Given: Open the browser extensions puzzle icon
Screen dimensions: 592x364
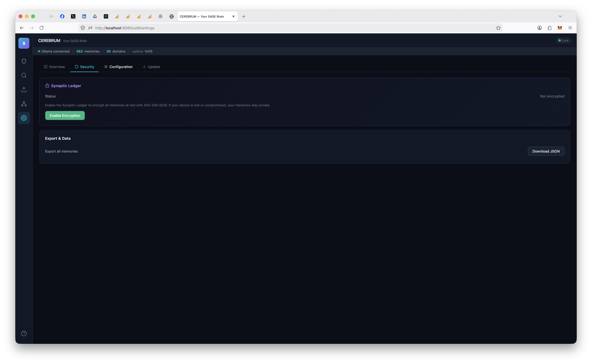Looking at the screenshot, I should coord(550,28).
